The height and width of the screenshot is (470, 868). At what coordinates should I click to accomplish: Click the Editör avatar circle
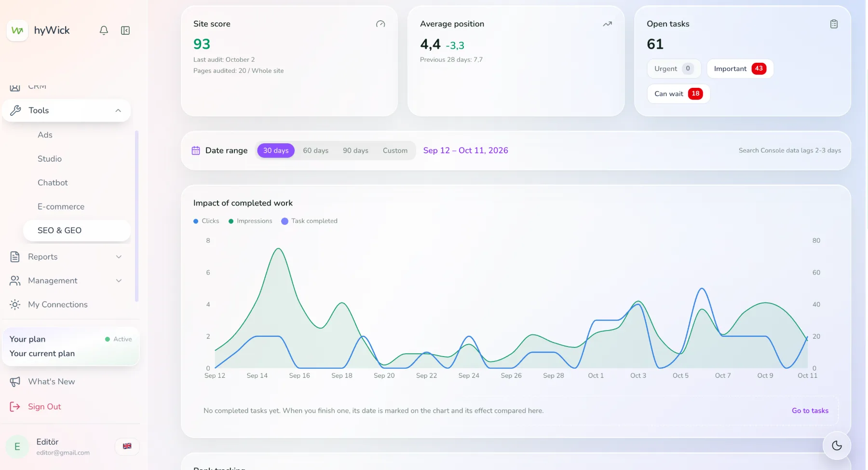click(x=17, y=447)
